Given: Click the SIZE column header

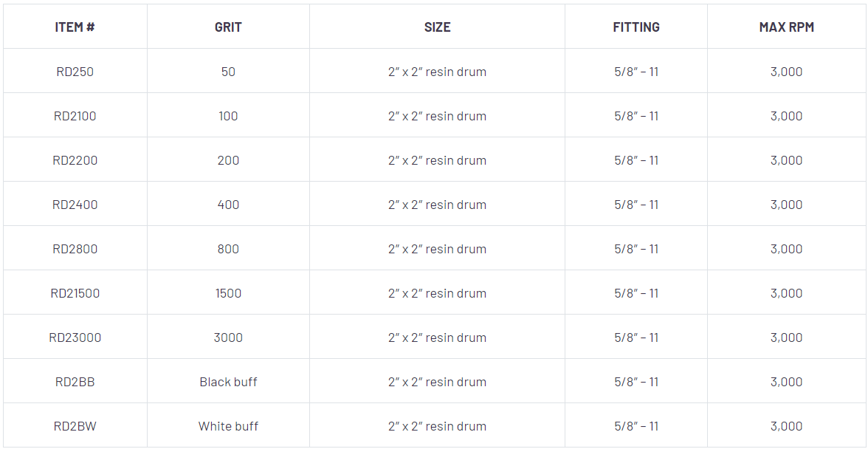Looking at the screenshot, I should (437, 27).
